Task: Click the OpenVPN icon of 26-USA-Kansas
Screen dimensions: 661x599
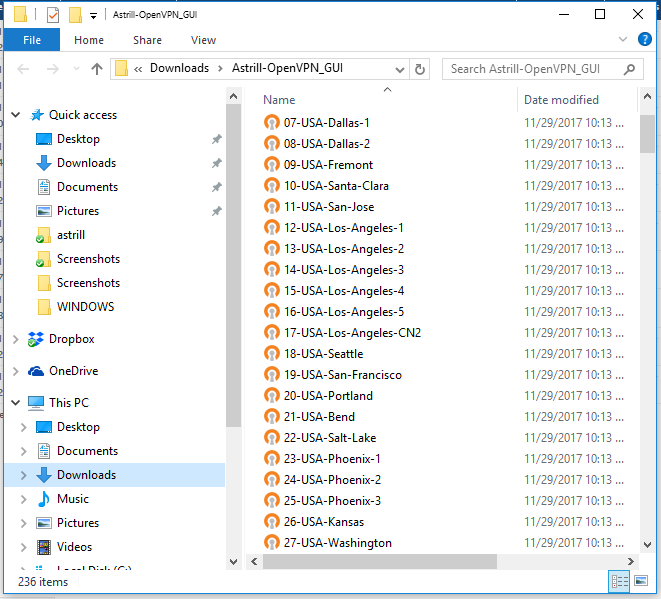Action: [272, 521]
